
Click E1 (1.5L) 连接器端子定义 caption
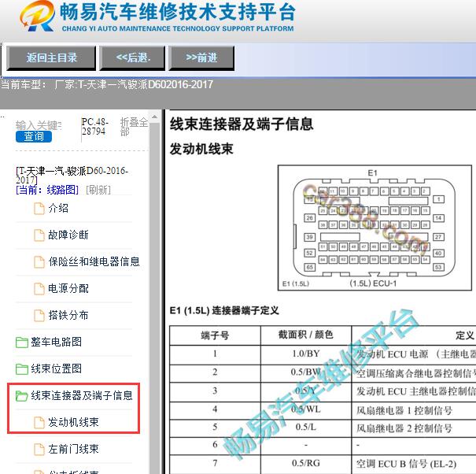pyautogui.click(x=224, y=310)
